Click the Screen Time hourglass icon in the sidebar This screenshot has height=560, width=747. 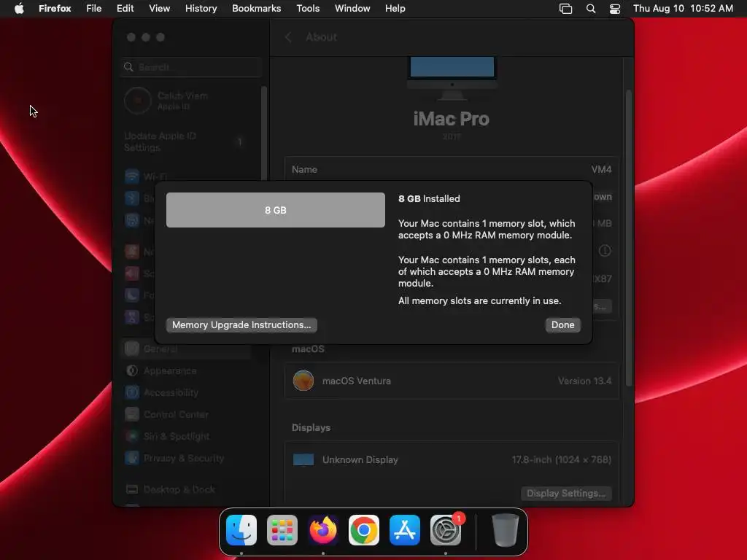point(132,317)
